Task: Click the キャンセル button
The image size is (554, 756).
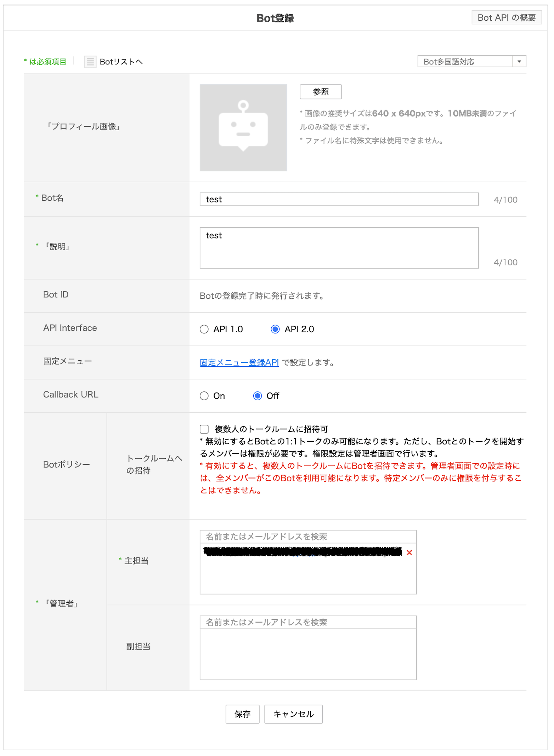Action: point(293,714)
